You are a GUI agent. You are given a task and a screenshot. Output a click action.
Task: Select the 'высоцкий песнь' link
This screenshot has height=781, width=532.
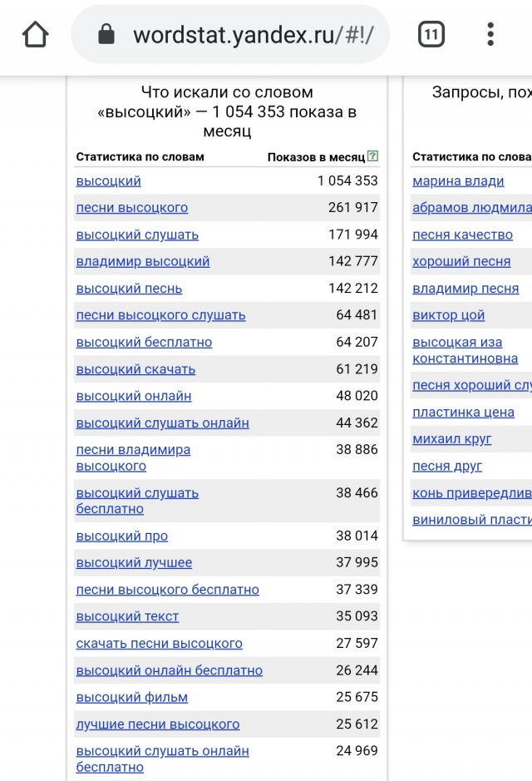(129, 289)
